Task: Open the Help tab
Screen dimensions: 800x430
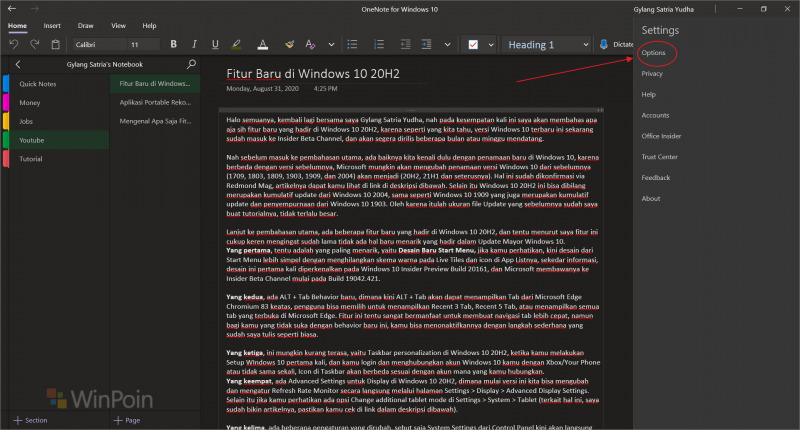Action: (x=149, y=26)
